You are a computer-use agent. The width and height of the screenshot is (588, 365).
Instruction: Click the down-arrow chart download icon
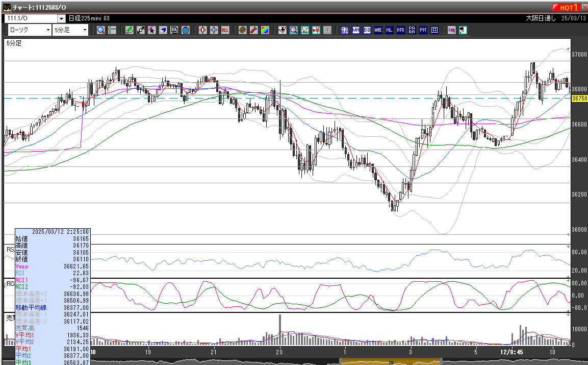coord(283,30)
